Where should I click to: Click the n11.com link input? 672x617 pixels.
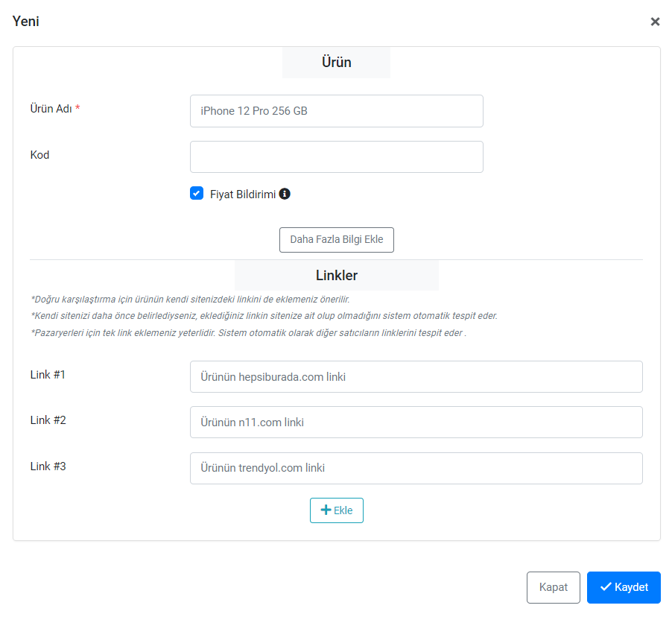pos(416,423)
